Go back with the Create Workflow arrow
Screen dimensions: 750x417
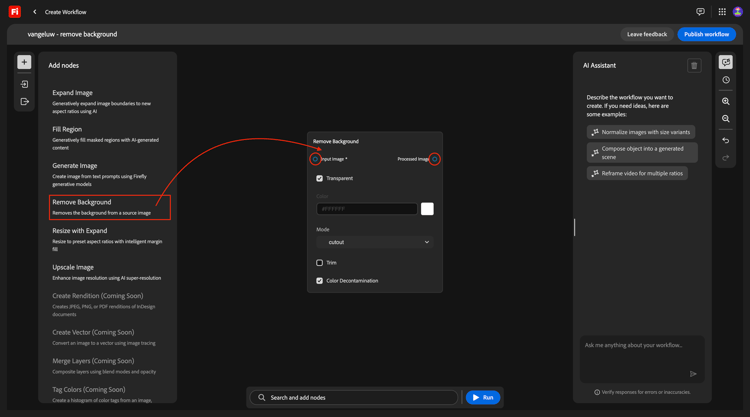(34, 12)
